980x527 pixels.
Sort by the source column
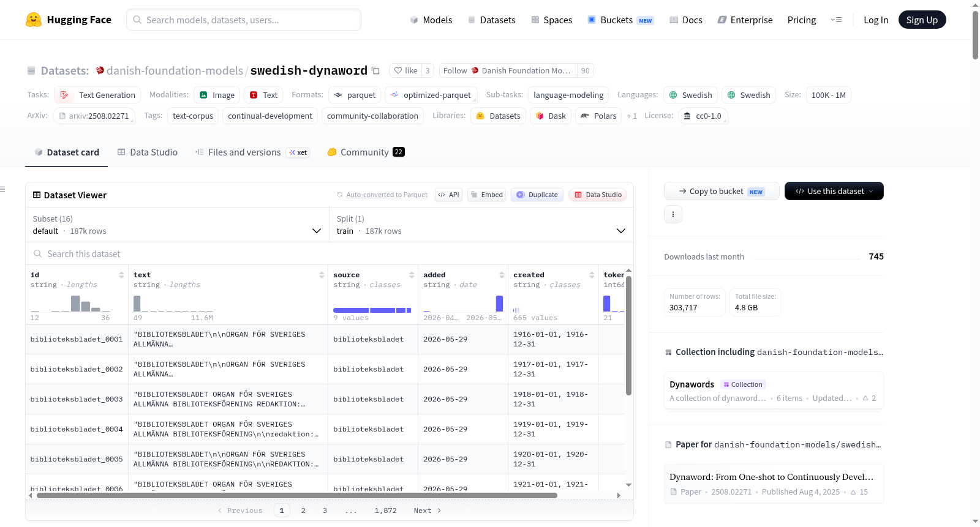pos(412,275)
